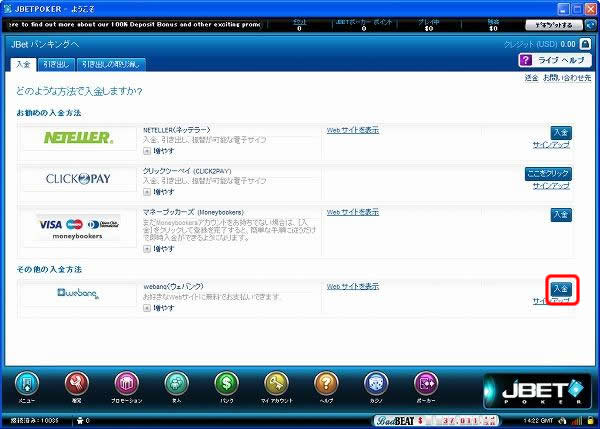Select the 入金 tab

[x=23, y=65]
